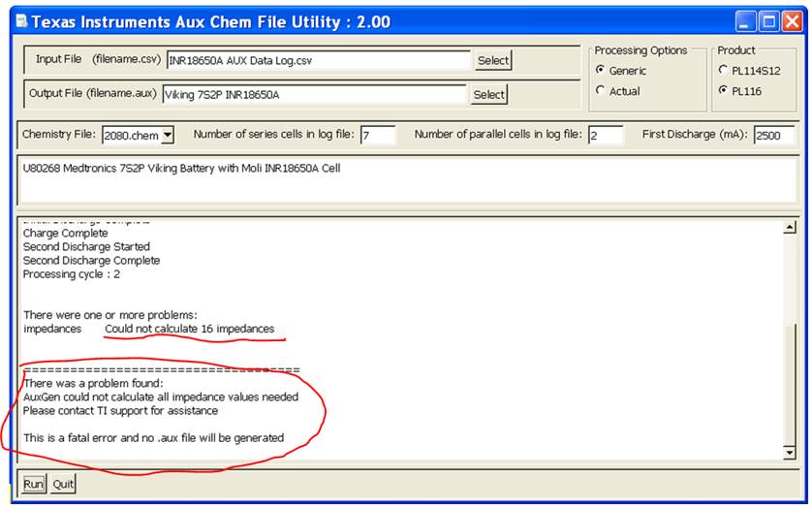Screen dimensions: 812x508
Task: Click the 'Could not calculate 16 impedances' line
Action: point(190,329)
